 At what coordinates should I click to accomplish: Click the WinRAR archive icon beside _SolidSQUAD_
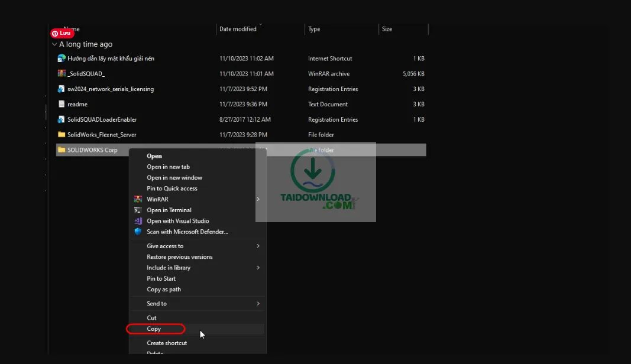point(62,74)
